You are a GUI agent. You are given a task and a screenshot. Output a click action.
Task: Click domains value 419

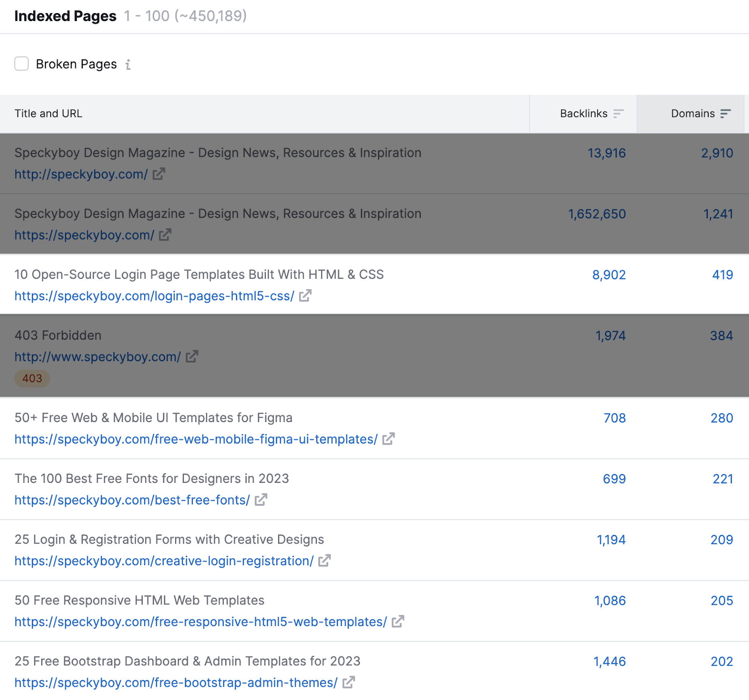tap(723, 275)
